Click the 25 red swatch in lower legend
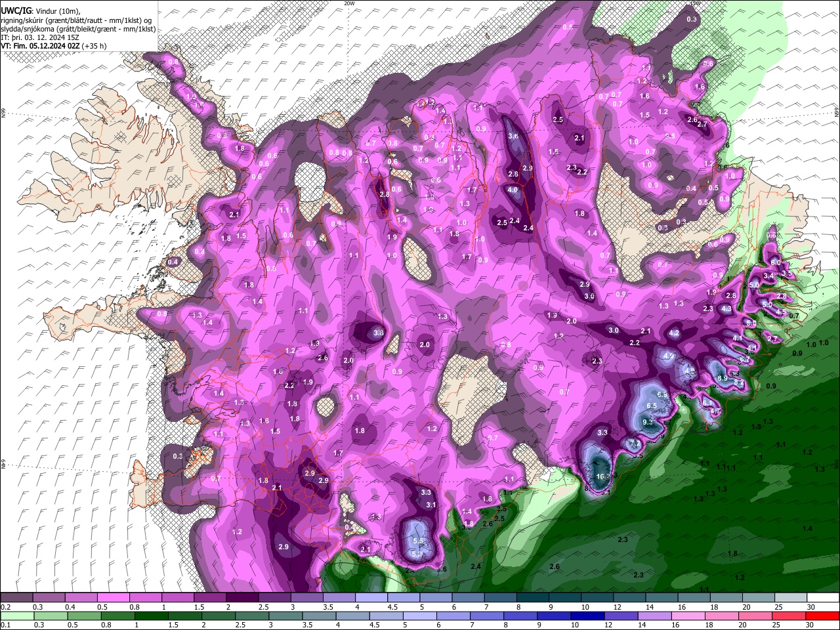Viewport: 840px width, 630px height. pos(788,616)
